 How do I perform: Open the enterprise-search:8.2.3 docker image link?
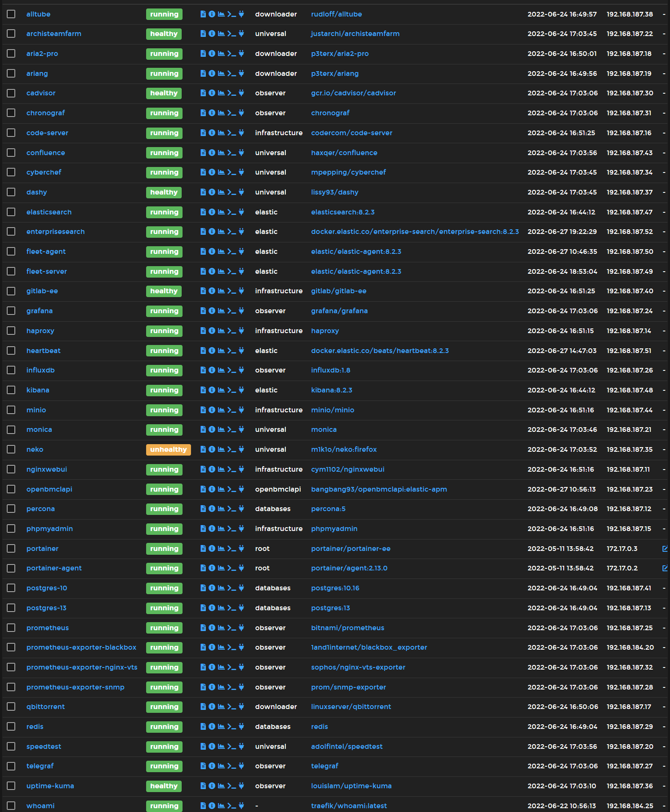point(415,231)
